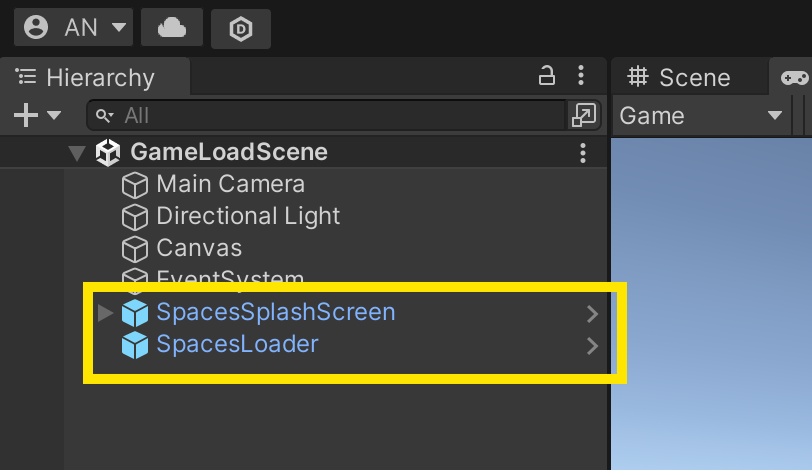The image size is (812, 470).
Task: Click the plus button to create object
Action: (25, 116)
